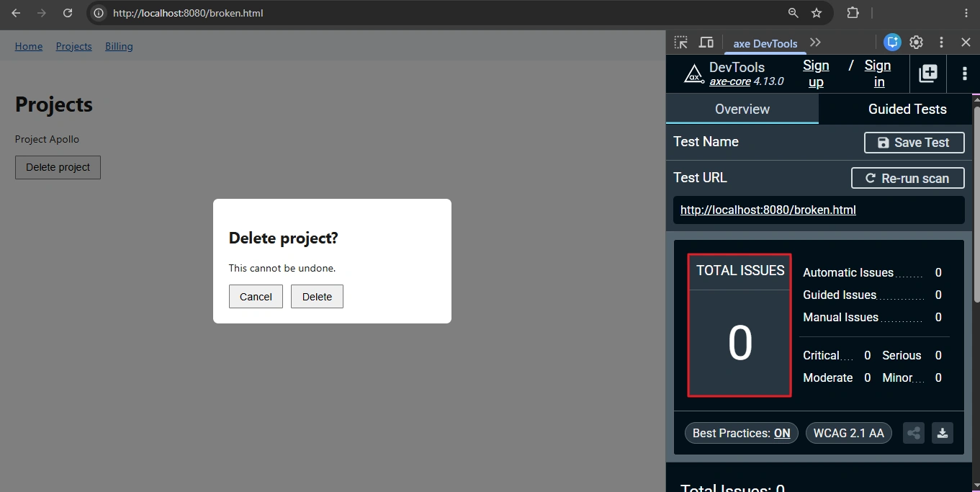The height and width of the screenshot is (492, 980).
Task: Click the "This cannot be undone." text
Action: point(282,268)
